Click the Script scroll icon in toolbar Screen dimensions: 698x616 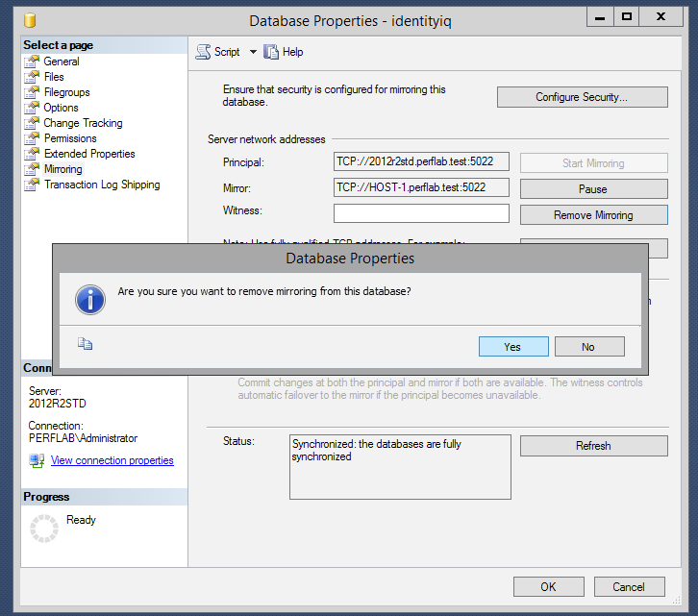pyautogui.click(x=203, y=52)
